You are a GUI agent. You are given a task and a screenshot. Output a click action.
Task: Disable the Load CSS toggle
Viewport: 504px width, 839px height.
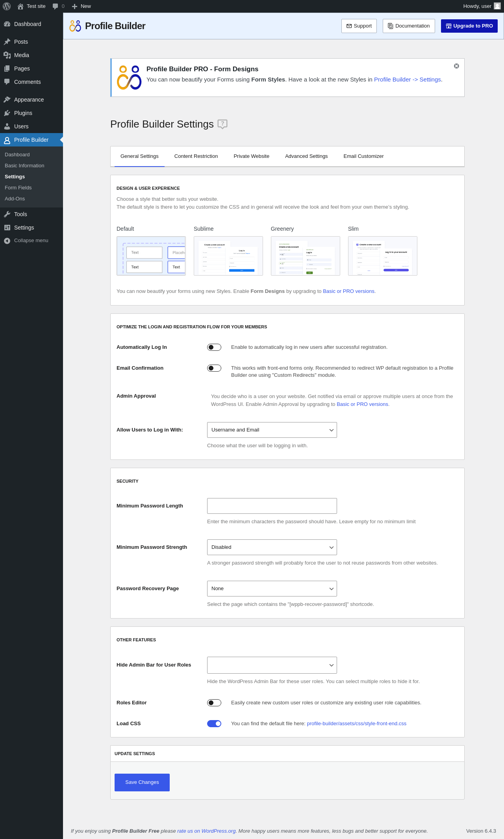click(x=214, y=724)
